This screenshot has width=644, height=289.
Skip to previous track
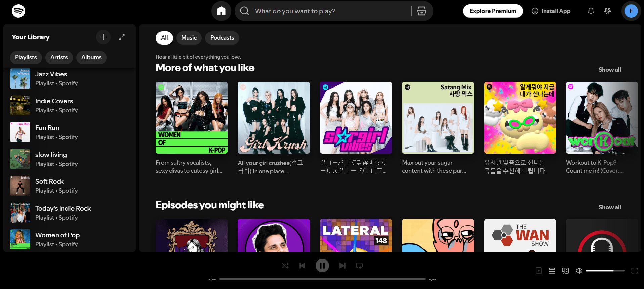point(302,266)
